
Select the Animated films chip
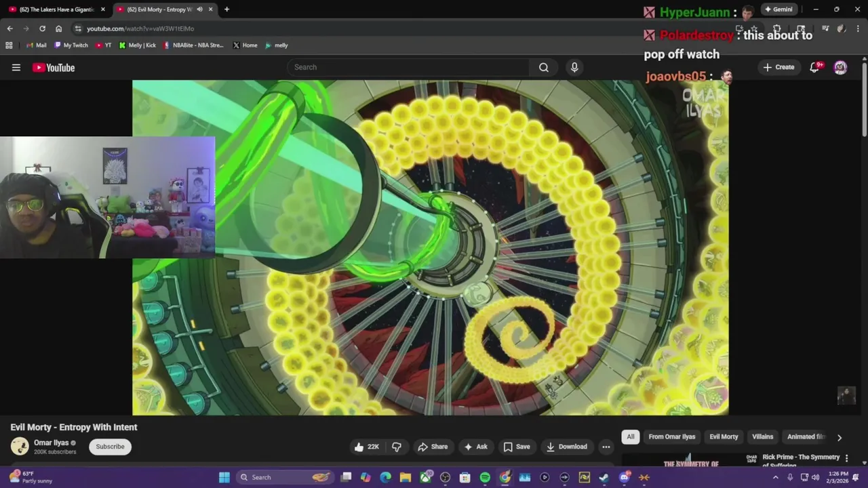[x=806, y=436]
